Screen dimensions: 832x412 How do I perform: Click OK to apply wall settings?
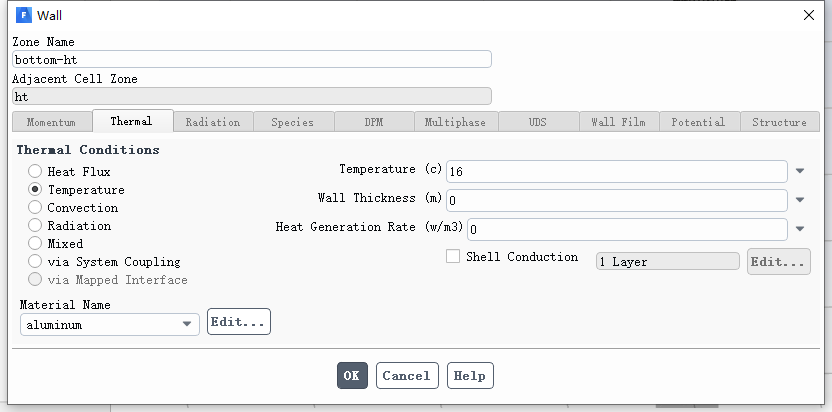(352, 375)
